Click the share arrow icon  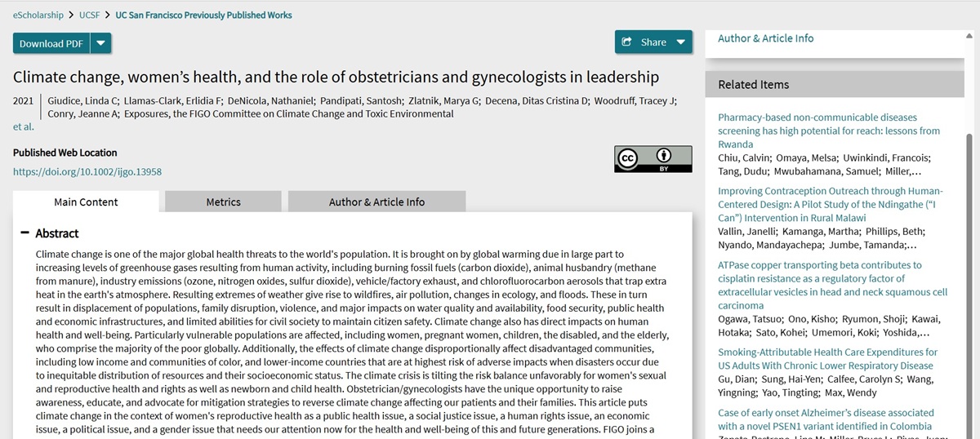point(627,42)
